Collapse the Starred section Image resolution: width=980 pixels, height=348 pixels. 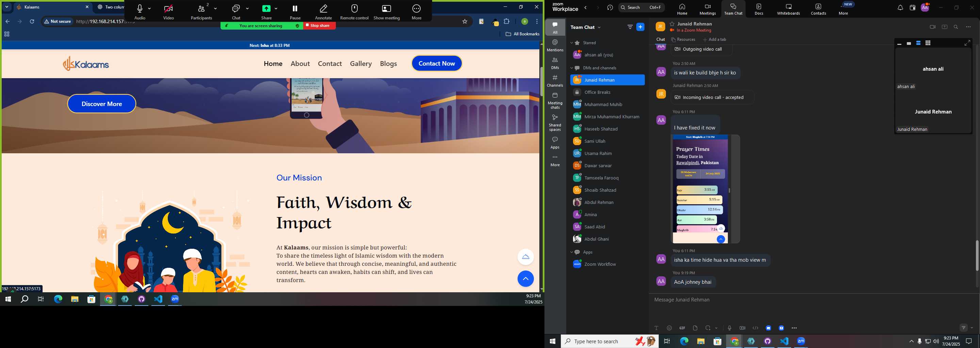click(x=571, y=43)
